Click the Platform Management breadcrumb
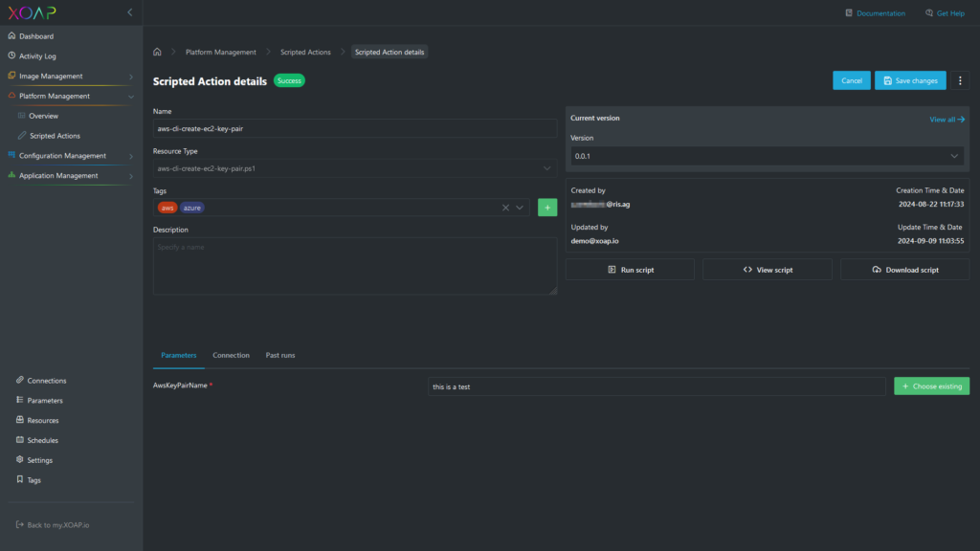980x551 pixels. click(221, 52)
